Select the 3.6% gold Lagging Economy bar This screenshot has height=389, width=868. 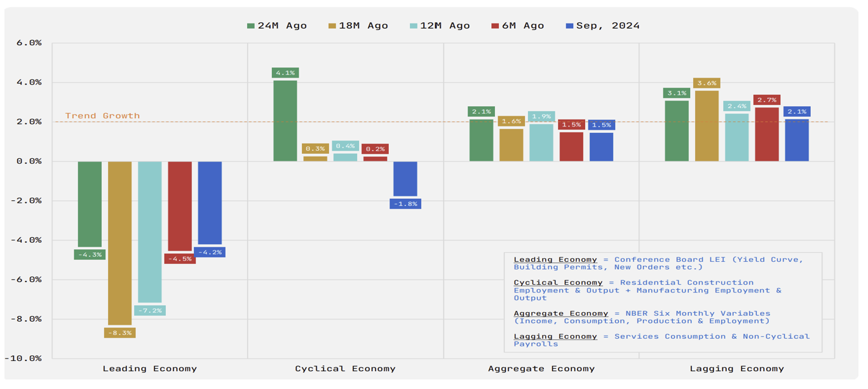707,126
